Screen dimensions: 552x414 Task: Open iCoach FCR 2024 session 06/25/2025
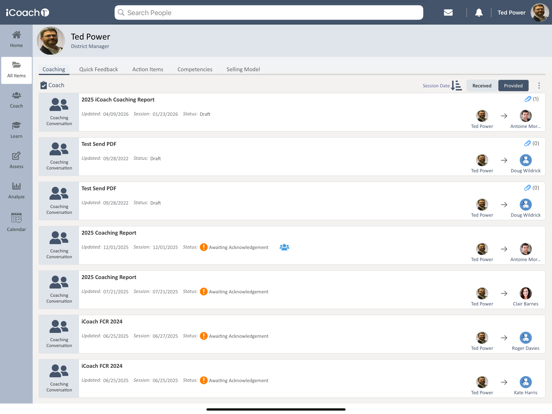coord(102,366)
